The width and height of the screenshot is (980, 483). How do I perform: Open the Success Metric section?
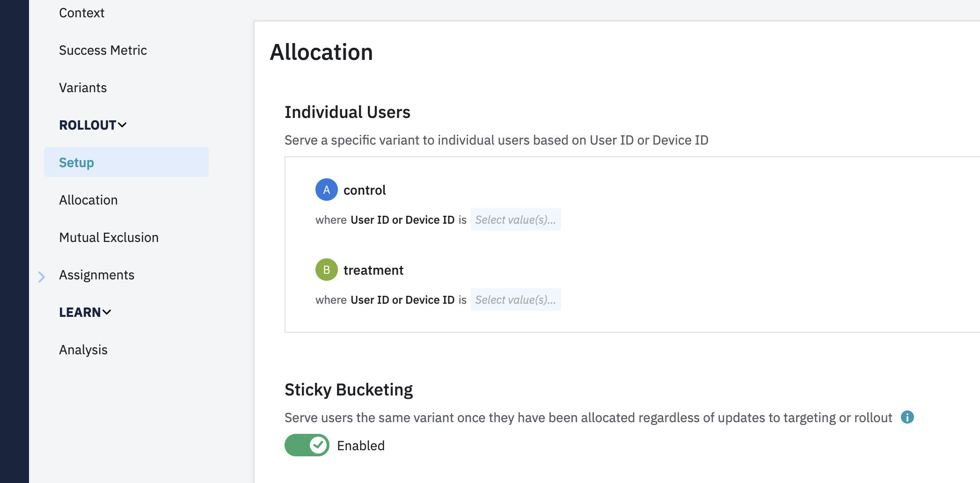pyautogui.click(x=103, y=50)
